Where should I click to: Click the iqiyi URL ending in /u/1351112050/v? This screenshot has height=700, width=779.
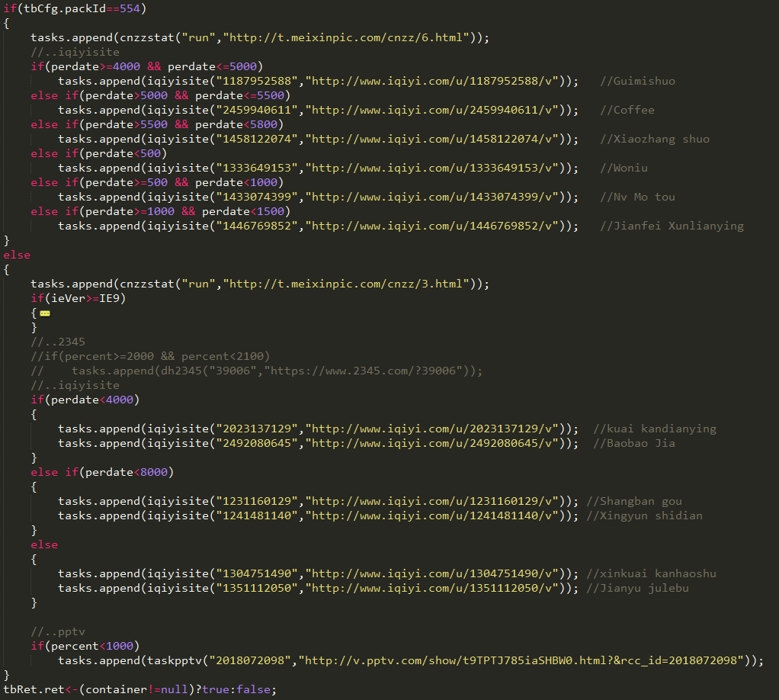coord(431,588)
